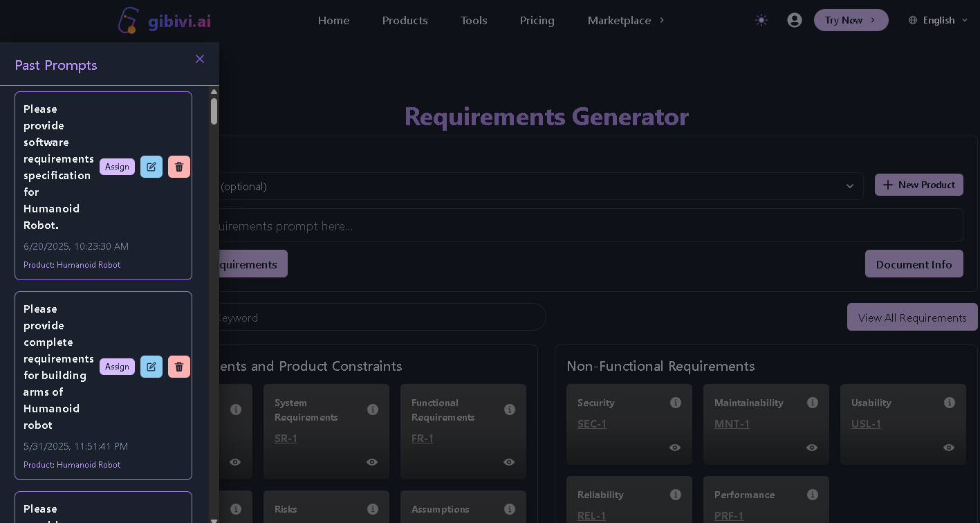Image resolution: width=980 pixels, height=523 pixels.
Task: View Security requirements with eye icon
Action: pyautogui.click(x=675, y=448)
